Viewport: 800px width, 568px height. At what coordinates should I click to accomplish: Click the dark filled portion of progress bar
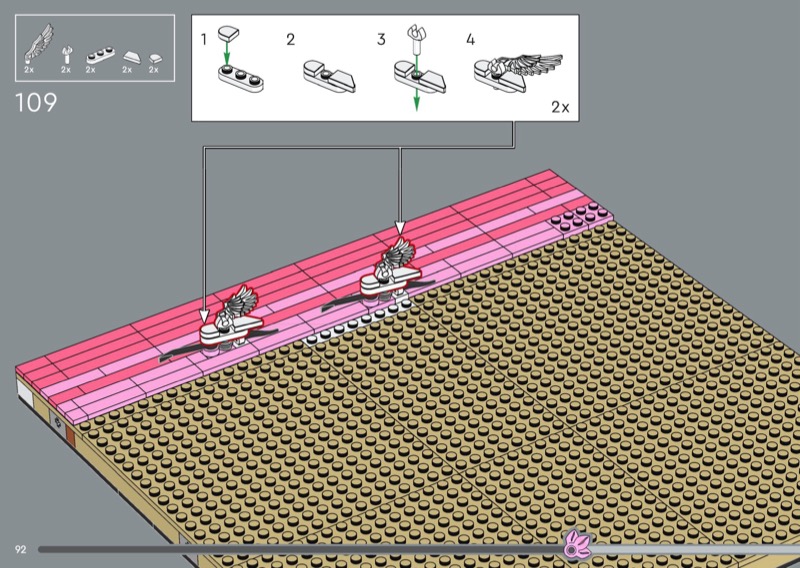point(300,548)
